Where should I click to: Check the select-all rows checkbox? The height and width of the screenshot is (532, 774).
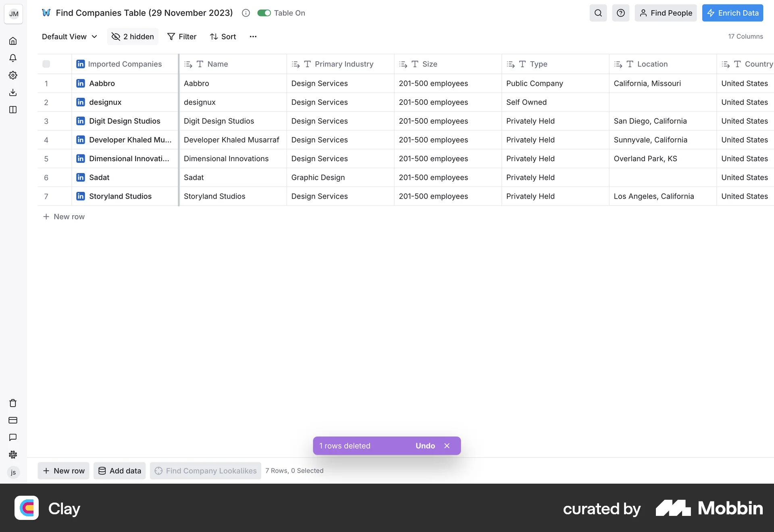46,64
